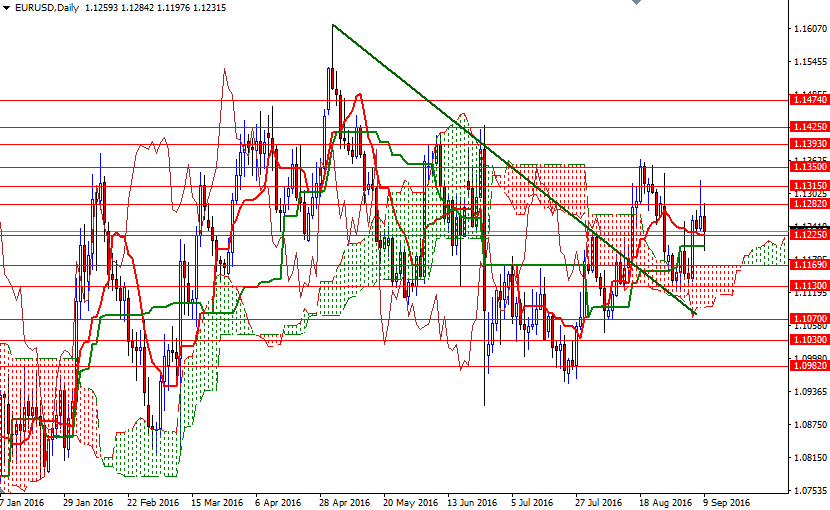
Task: Click the 22 Feb 2016 date label
Action: (154, 502)
